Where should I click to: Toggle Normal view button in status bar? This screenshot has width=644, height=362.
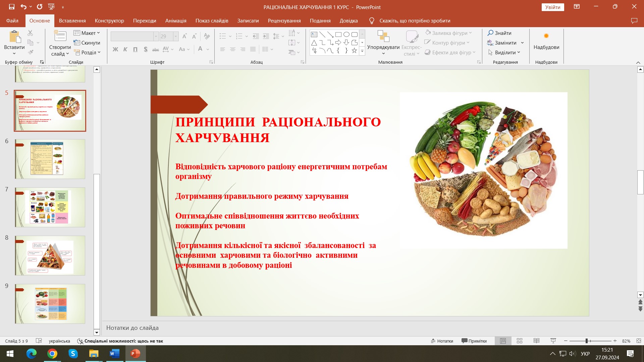[503, 341]
